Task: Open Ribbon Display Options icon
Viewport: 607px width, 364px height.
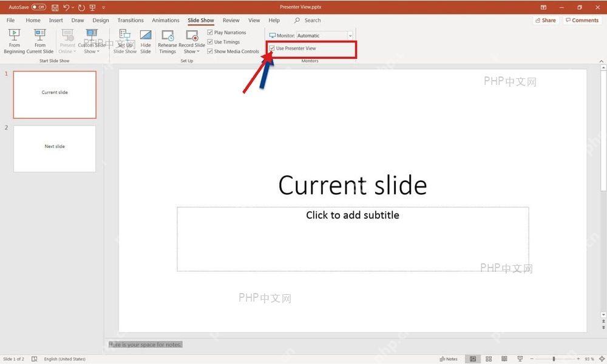Action: (543, 7)
